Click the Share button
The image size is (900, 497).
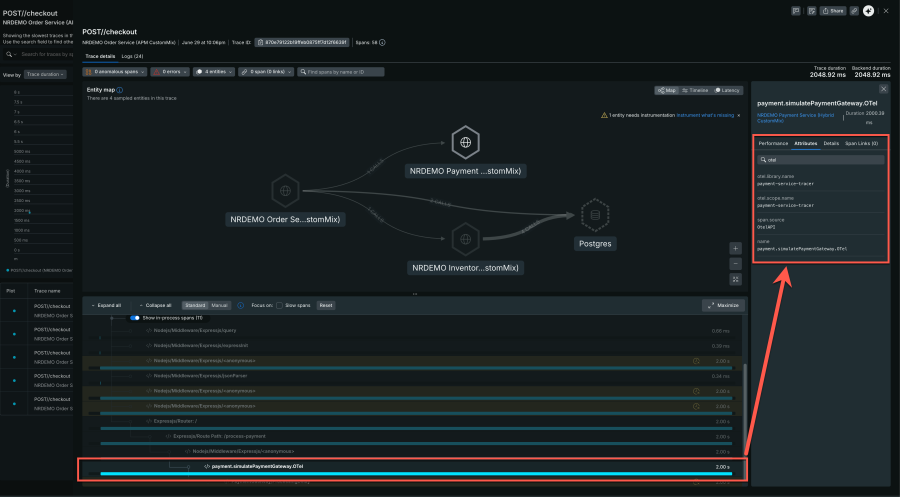tap(833, 11)
